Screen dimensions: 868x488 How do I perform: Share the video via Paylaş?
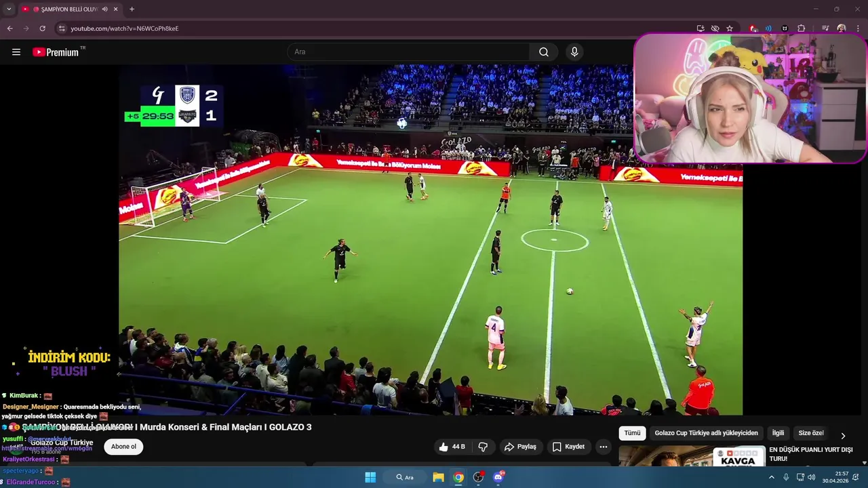point(520,447)
